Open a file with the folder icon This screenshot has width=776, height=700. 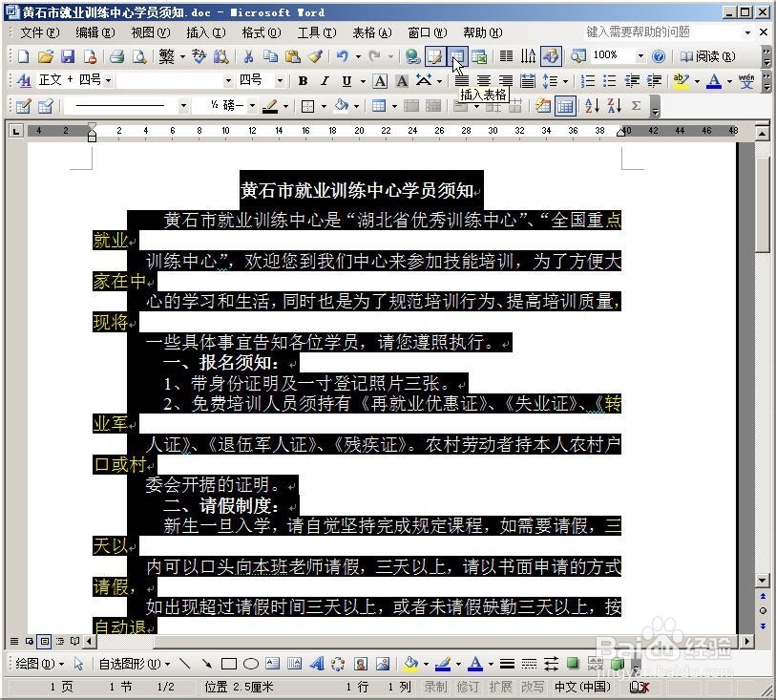46,56
